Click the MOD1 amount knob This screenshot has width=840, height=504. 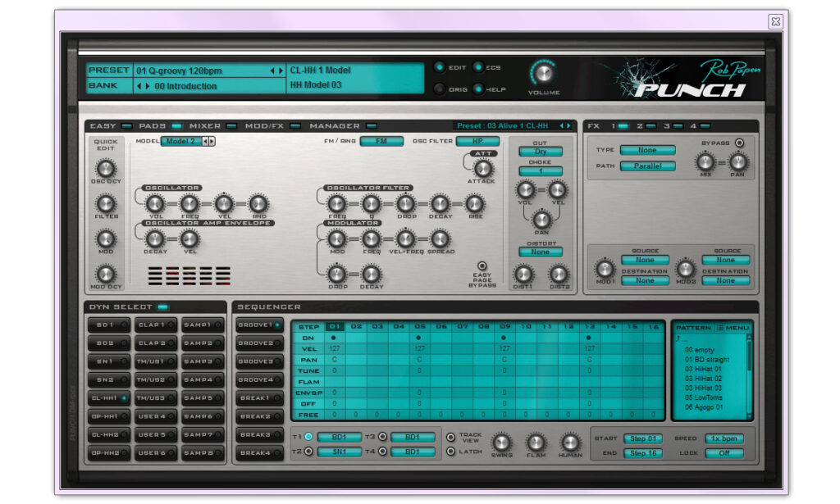[x=605, y=269]
